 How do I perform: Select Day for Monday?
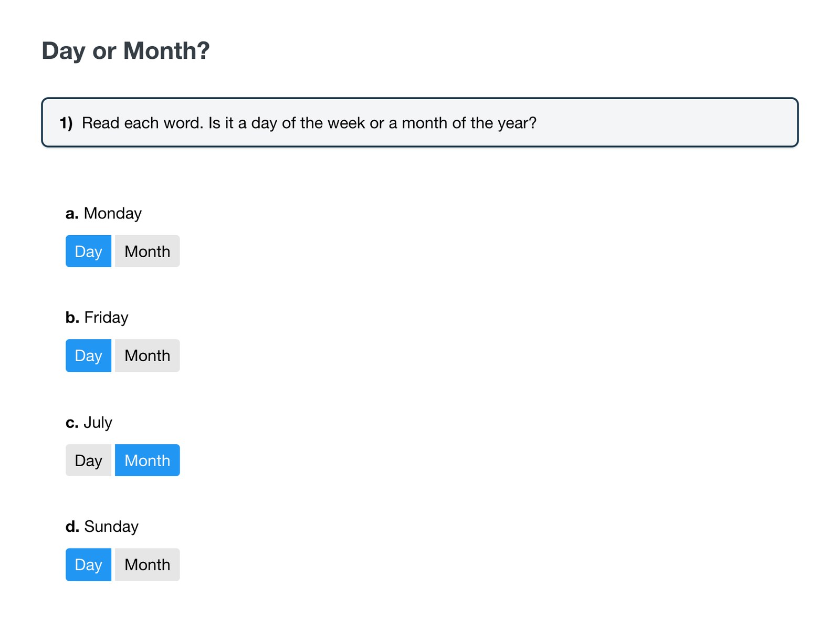pos(88,251)
